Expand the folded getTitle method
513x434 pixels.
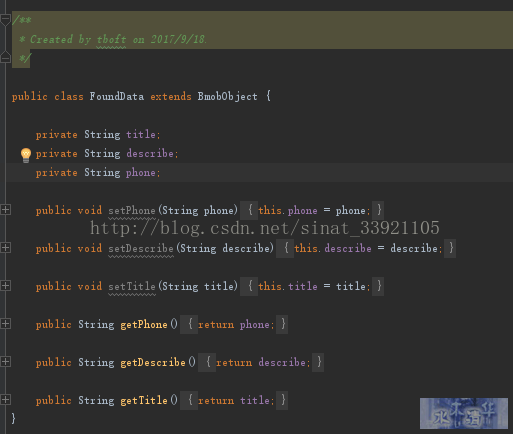click(5, 400)
